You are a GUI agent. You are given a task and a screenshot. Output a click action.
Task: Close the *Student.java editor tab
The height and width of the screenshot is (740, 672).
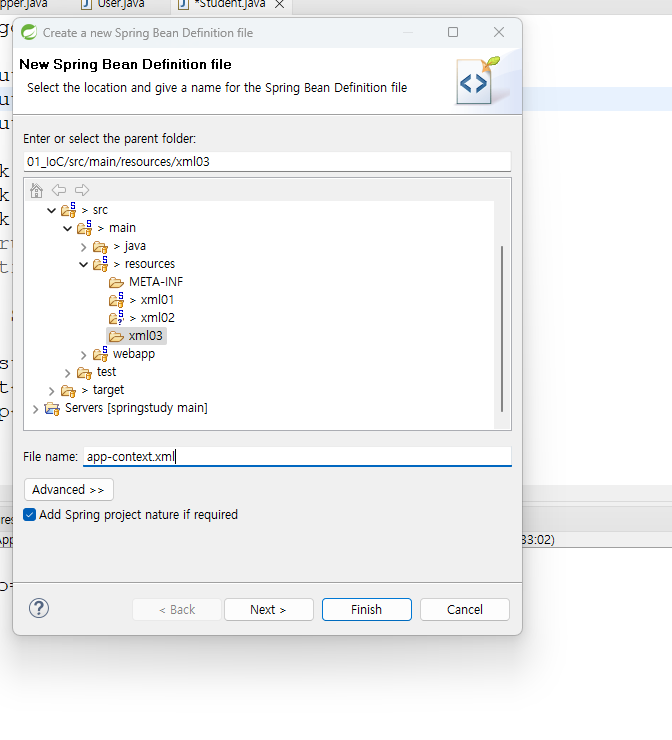point(279,4)
